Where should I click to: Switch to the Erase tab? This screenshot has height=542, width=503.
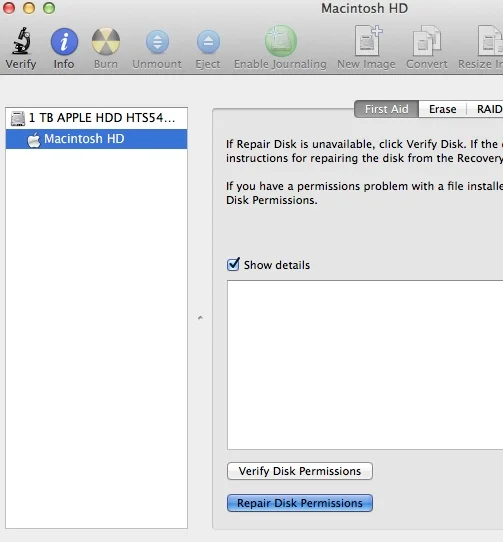tap(443, 109)
